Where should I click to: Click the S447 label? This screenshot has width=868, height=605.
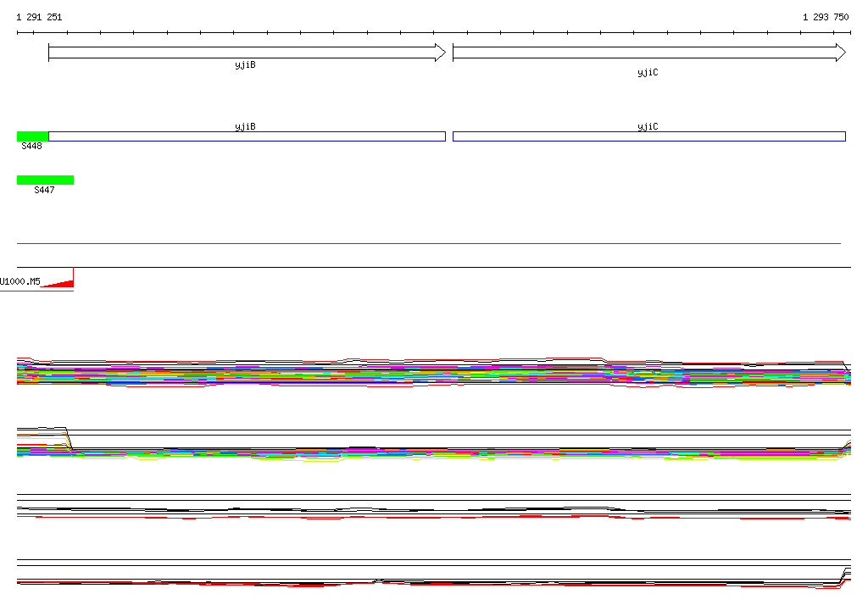point(44,190)
